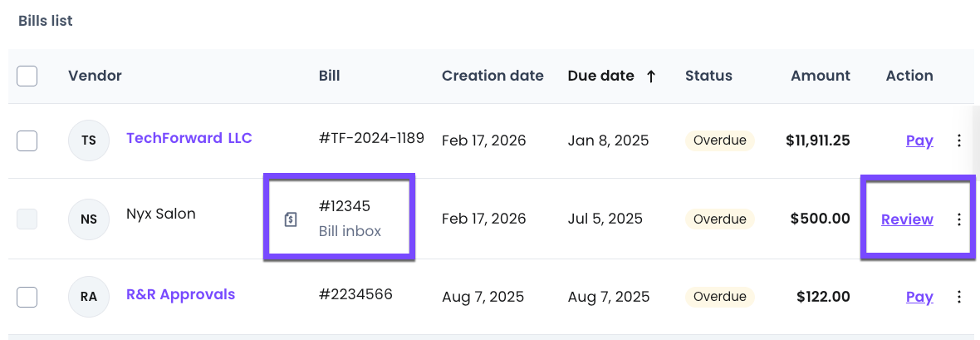
Task: Select the R&R Approvals bill checkbox
Action: tap(27, 297)
